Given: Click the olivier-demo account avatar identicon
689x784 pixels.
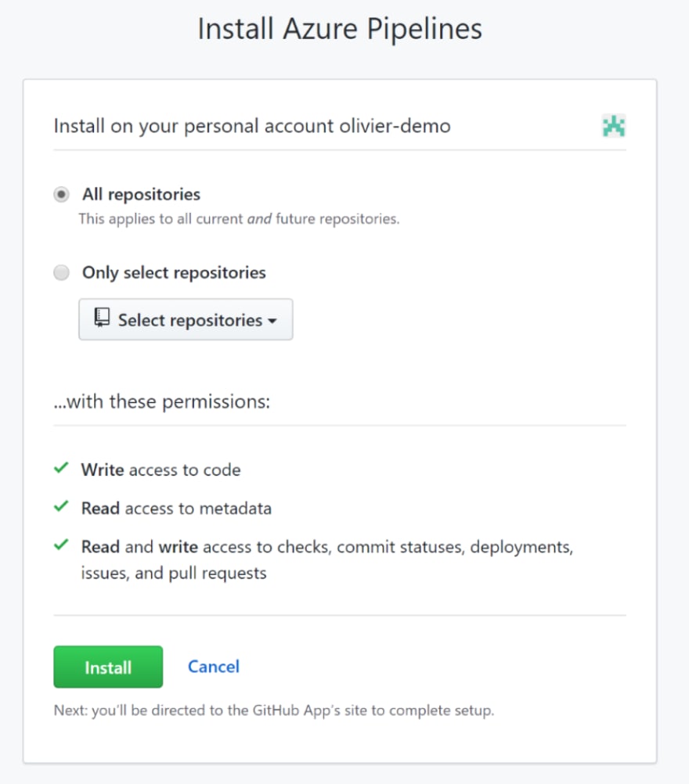Looking at the screenshot, I should click(x=614, y=125).
